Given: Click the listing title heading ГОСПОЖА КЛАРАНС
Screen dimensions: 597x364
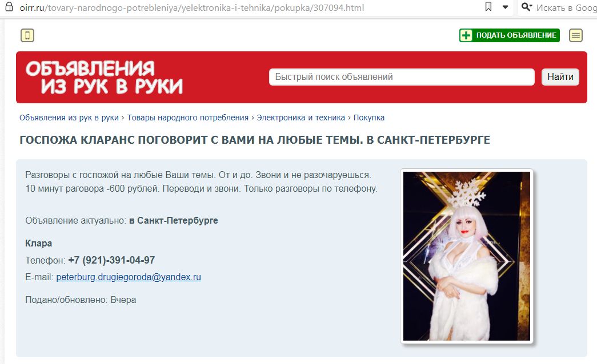Looking at the screenshot, I should (255, 140).
